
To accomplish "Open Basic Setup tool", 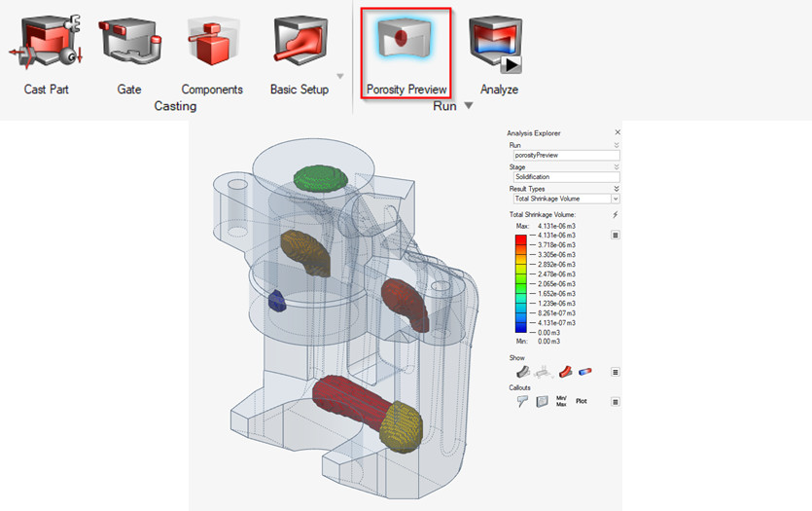I will point(300,51).
